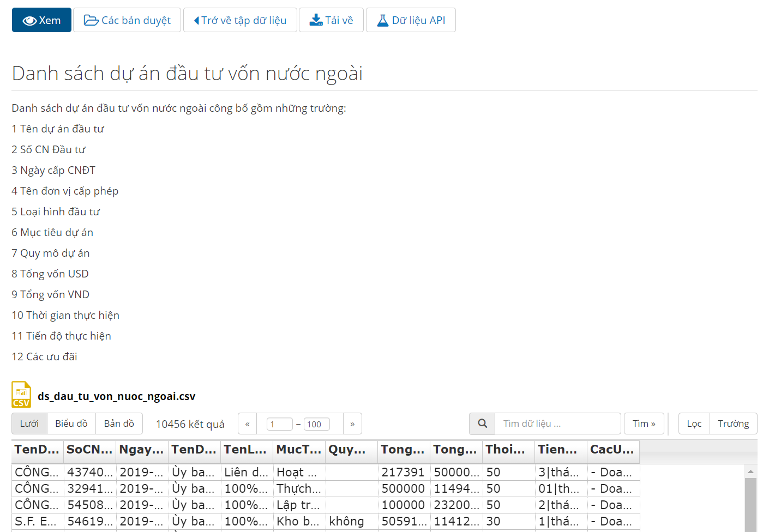
Task: Download the file with Tải về
Action: [x=331, y=20]
